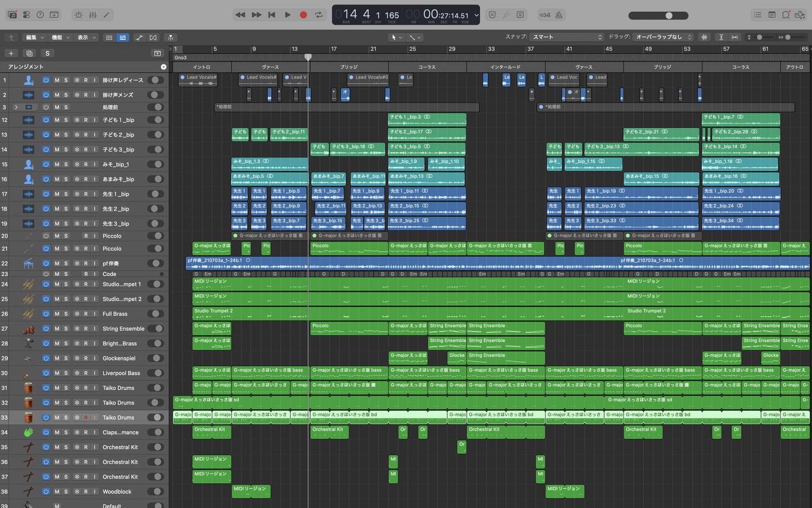Click the Fast Forward transport button
This screenshot has height=508, width=812.
257,15
